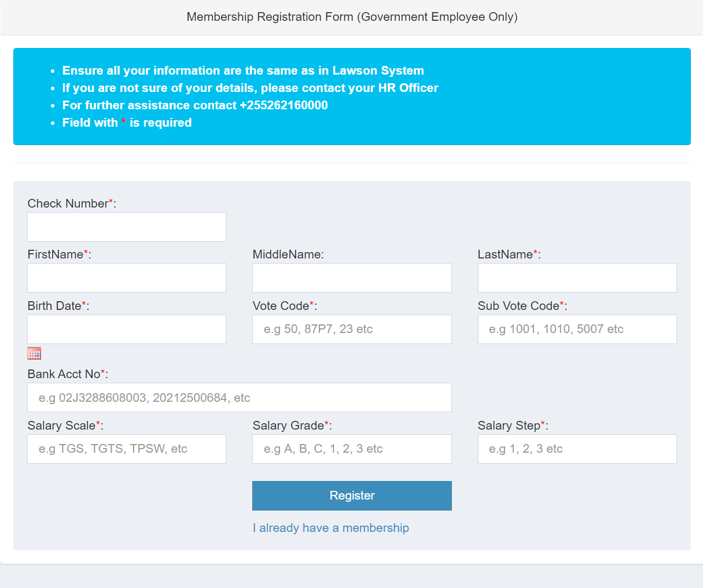Select the FirstName text box
The width and height of the screenshot is (703, 588).
point(126,278)
